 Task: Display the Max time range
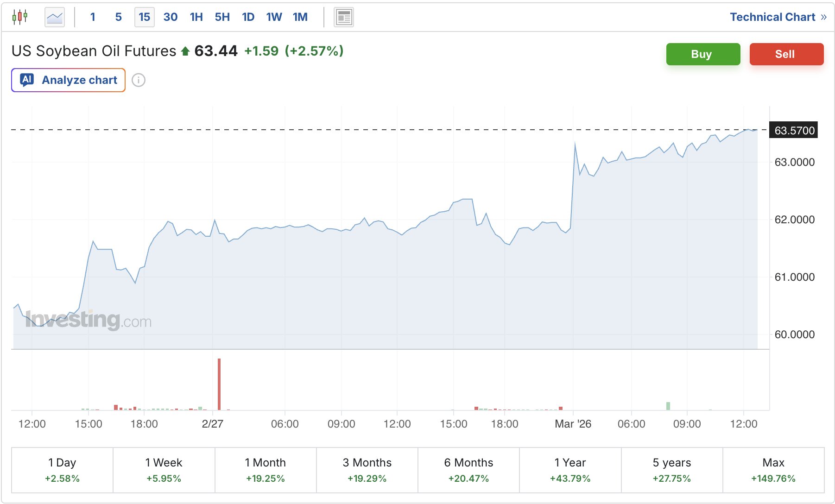[773, 470]
